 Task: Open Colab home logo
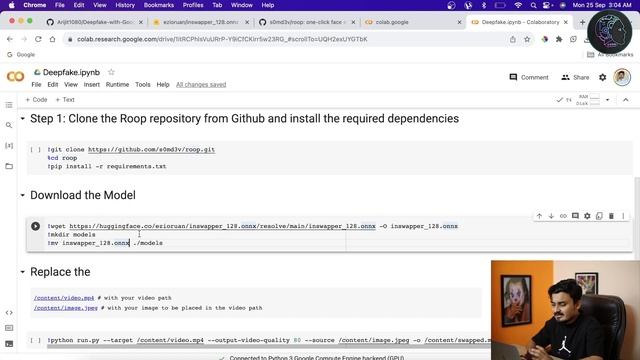click(x=16, y=76)
